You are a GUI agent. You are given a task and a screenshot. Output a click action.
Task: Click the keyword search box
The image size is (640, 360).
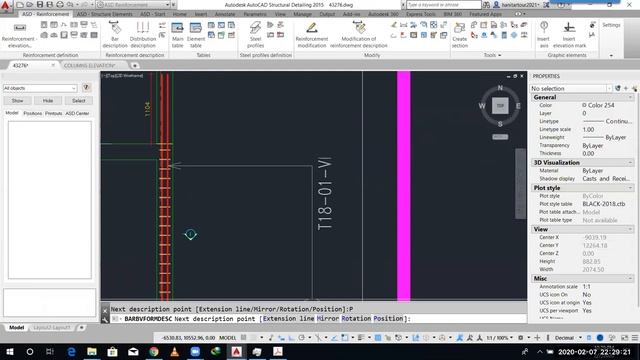point(444,4)
